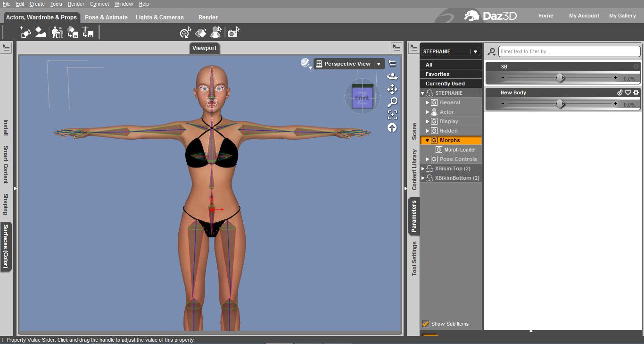Click the viewport Pan control icon
Screen dimensions: 644x344
[x=392, y=89]
